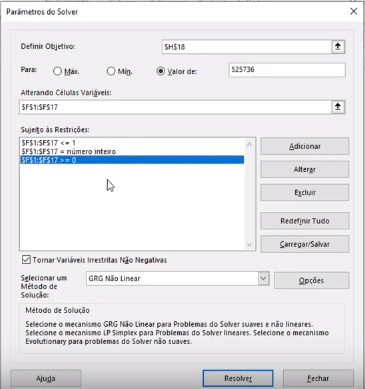Click the Resolver button

coord(238,378)
